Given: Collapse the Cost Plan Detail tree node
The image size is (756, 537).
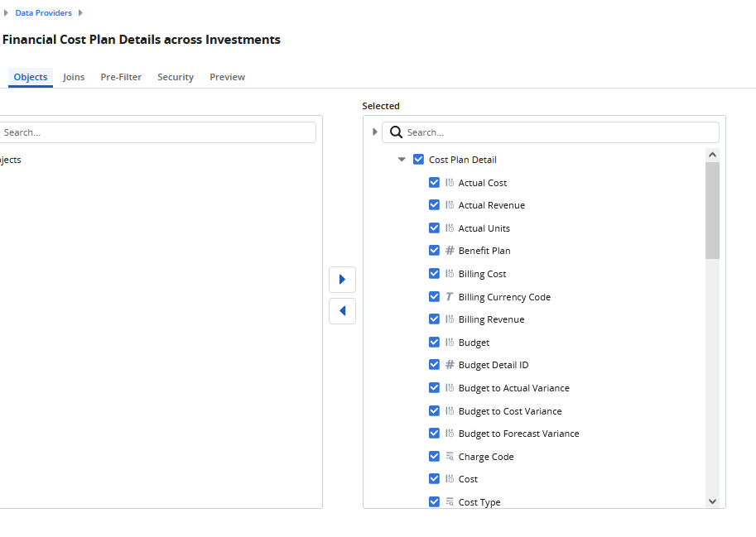Looking at the screenshot, I should (x=402, y=160).
